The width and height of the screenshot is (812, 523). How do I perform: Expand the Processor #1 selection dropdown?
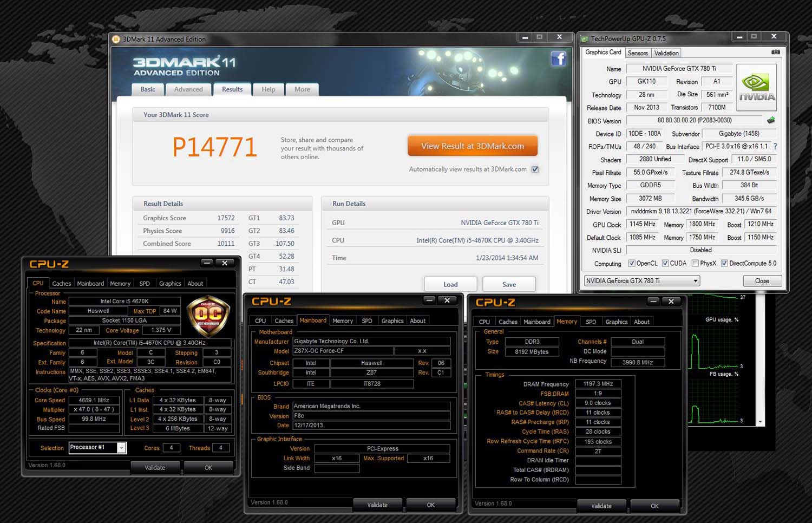pyautogui.click(x=122, y=447)
